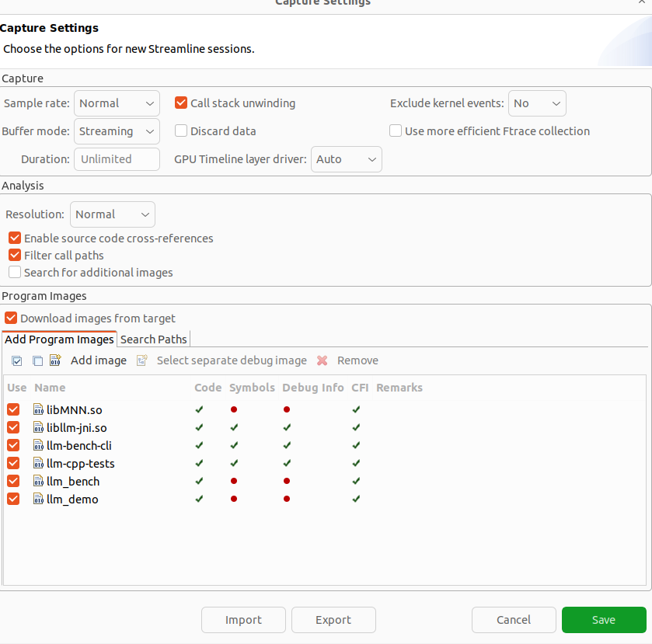Check Search for additional images
The height and width of the screenshot is (644, 652).
pos(15,272)
